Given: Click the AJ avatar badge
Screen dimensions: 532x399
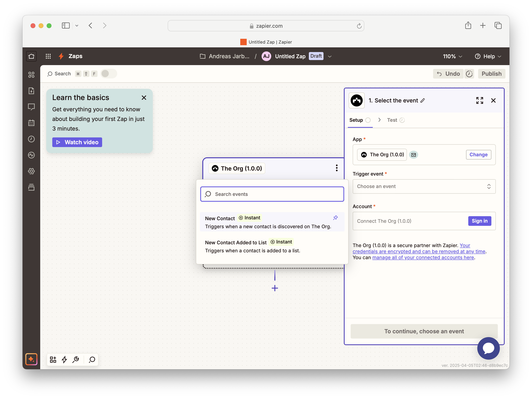Looking at the screenshot, I should coord(266,56).
